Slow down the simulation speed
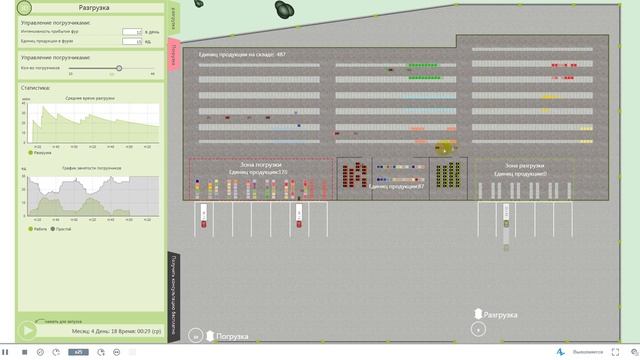Viewport: 640px width, 360px height. point(56,352)
